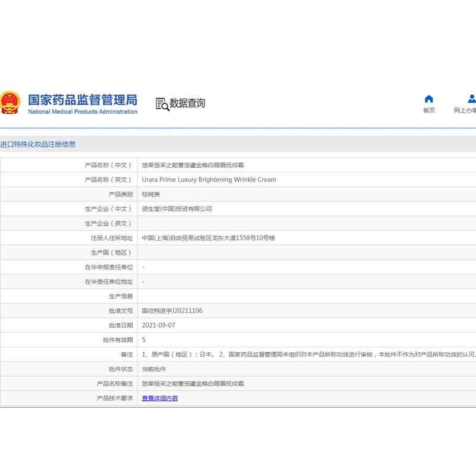Click the 网上办事 user icon
Image resolution: width=476 pixels, height=476 pixels.
point(472,99)
